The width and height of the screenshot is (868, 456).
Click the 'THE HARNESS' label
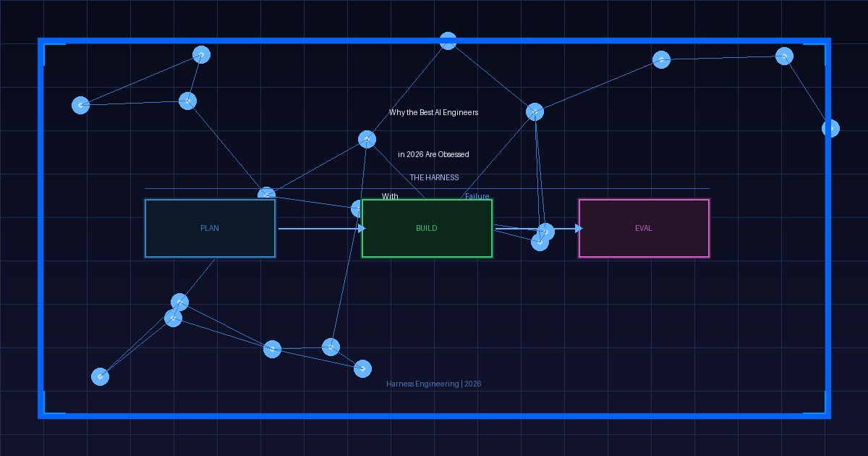(x=434, y=177)
